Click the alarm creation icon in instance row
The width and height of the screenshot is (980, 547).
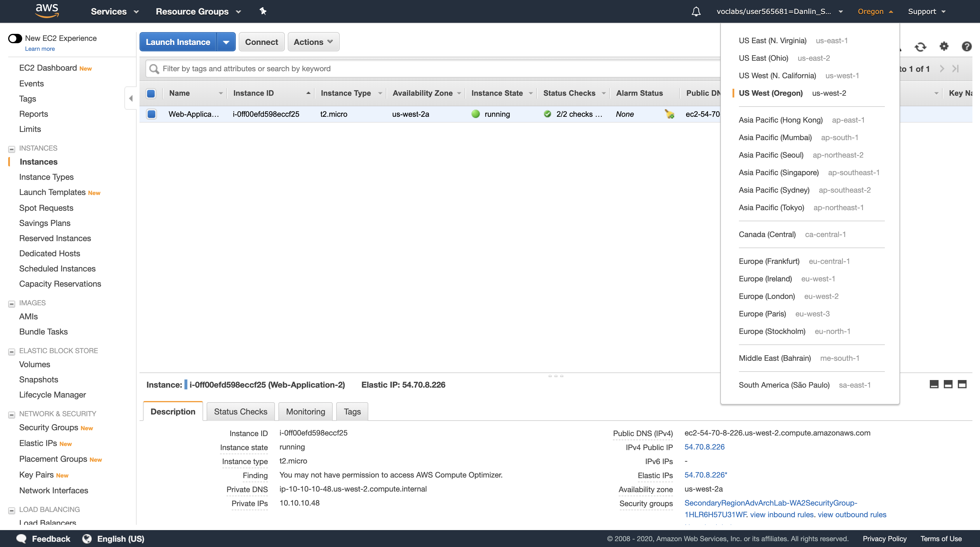click(669, 114)
